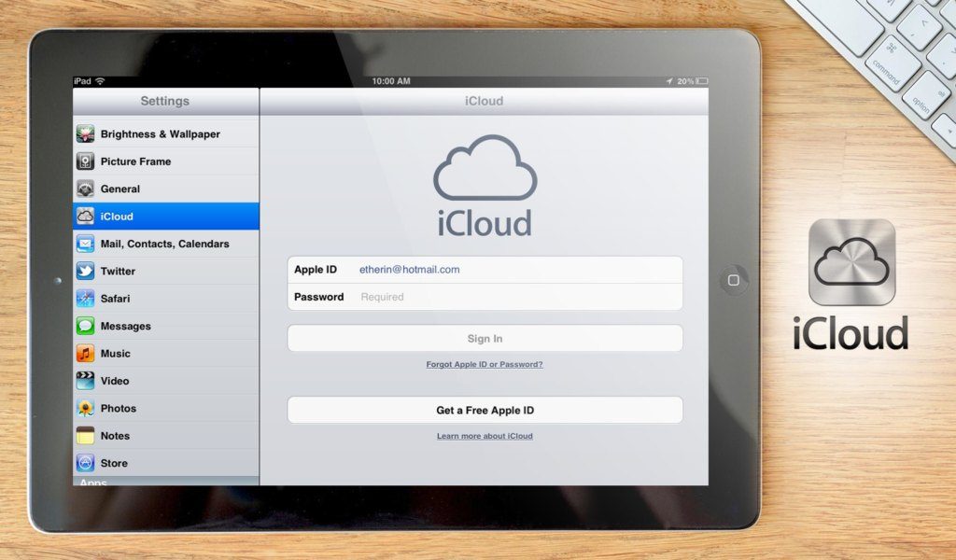Click the Notes notepad icon
Screen dimensions: 956x560
pos(86,435)
